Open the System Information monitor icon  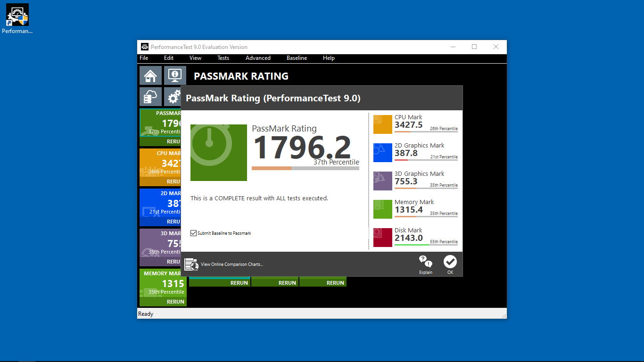[175, 75]
